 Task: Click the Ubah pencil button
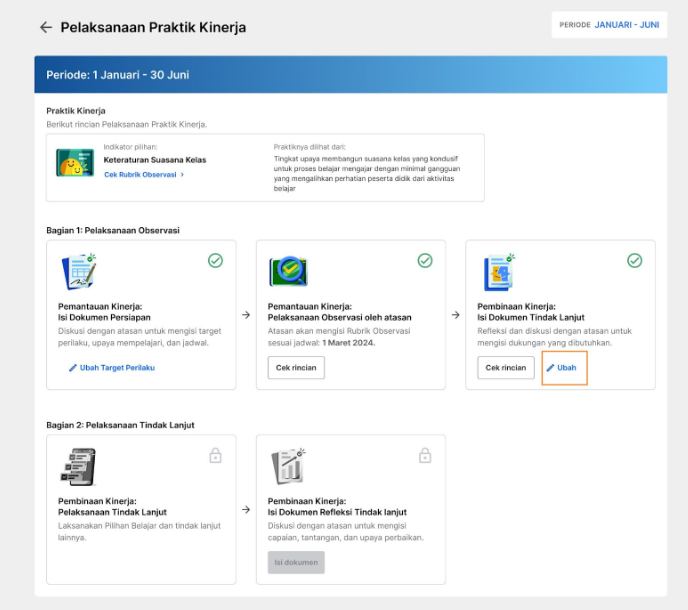tap(562, 368)
